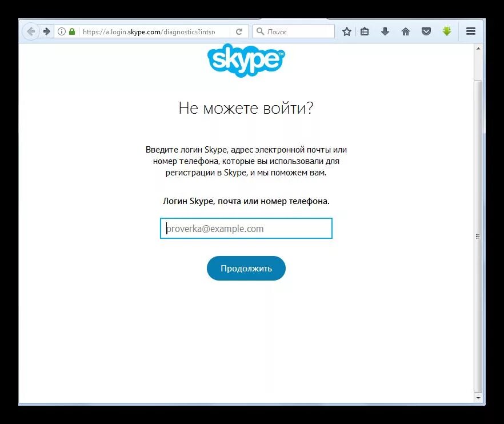Screen dimensions: 504x424
Task: Click the Поиск search box
Action: click(294, 31)
